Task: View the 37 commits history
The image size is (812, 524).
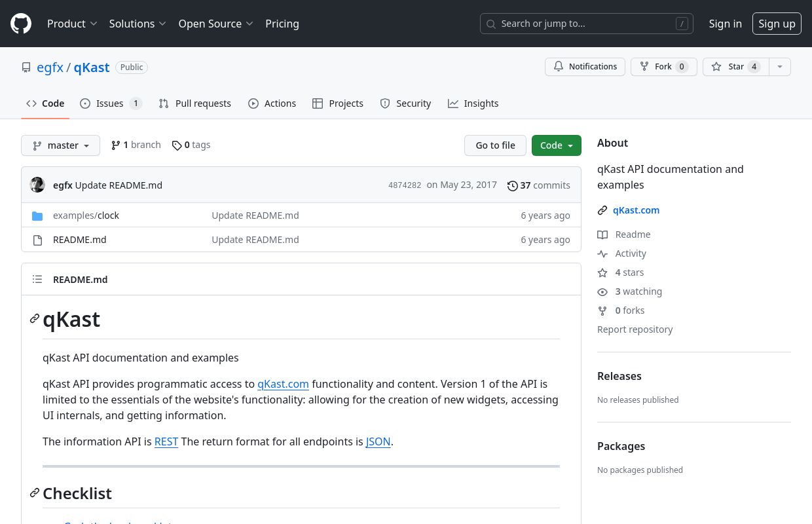Action: click(x=539, y=185)
